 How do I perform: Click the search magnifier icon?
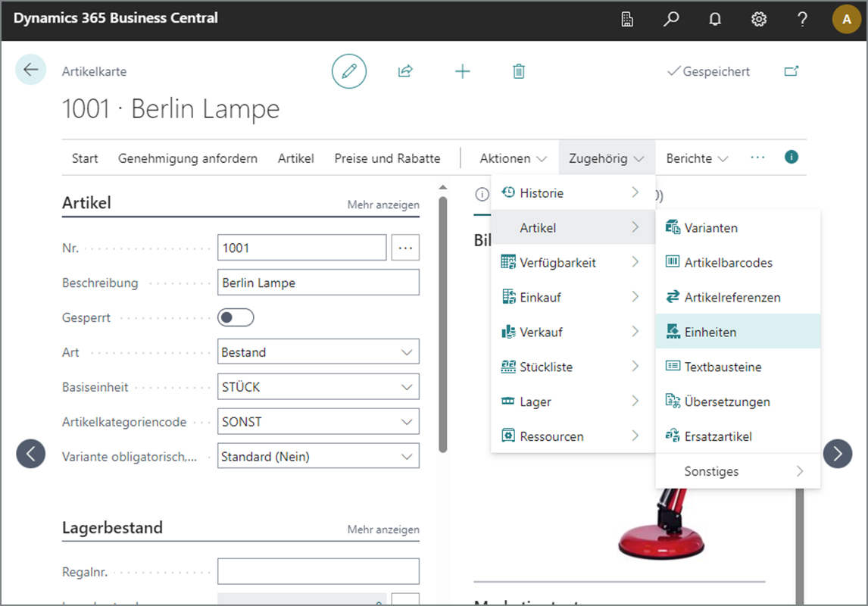point(671,20)
